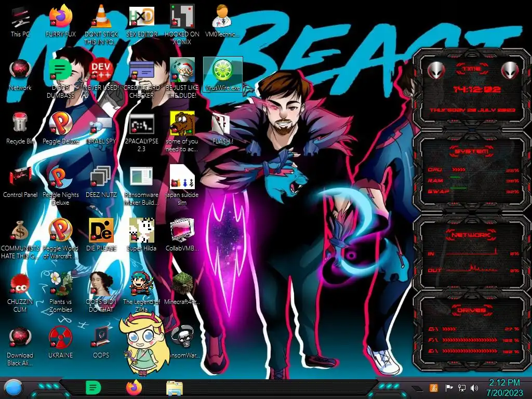Click the C:\ drive usage bar
The width and height of the screenshot is (532, 399).
point(473,329)
